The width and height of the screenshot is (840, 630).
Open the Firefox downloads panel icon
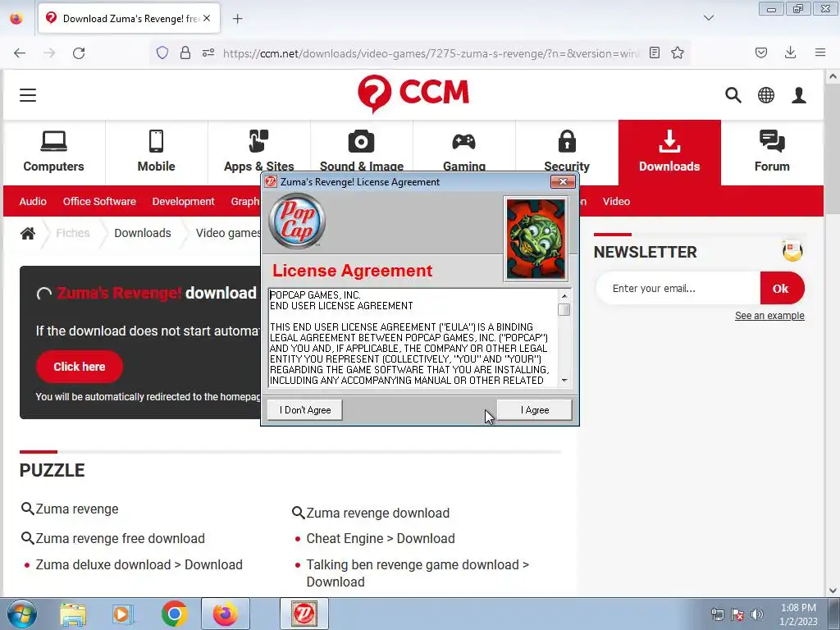point(790,52)
